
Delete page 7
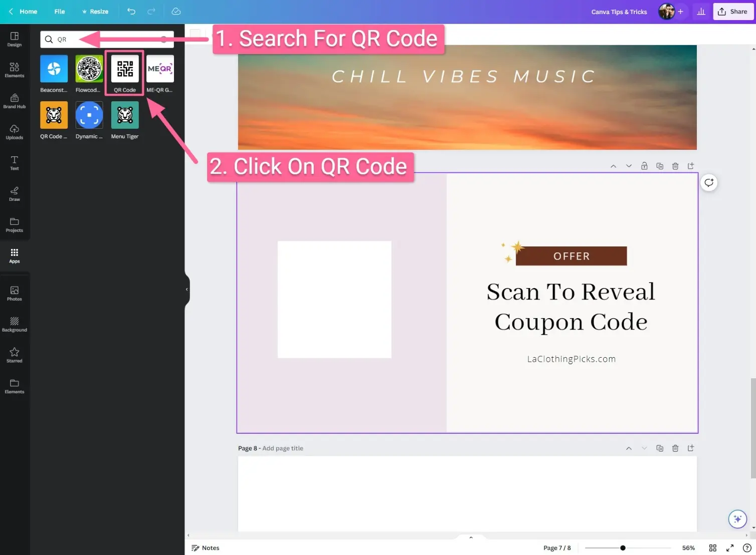675,166
